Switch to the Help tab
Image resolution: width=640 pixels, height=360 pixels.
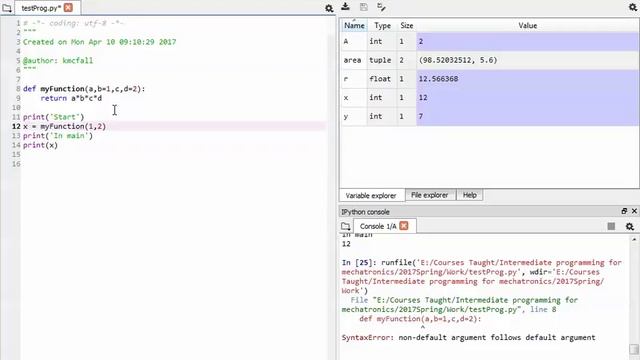469,195
